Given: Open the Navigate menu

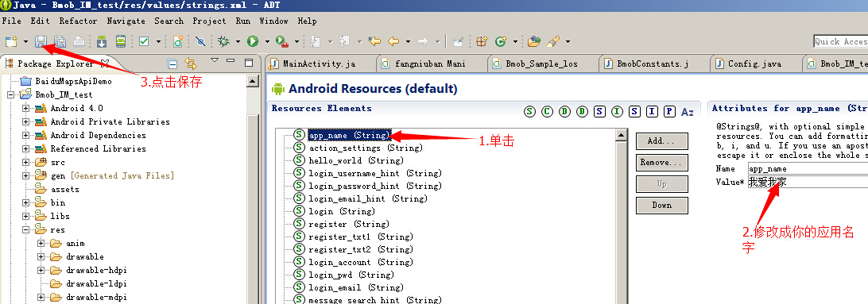Looking at the screenshot, I should (x=126, y=21).
